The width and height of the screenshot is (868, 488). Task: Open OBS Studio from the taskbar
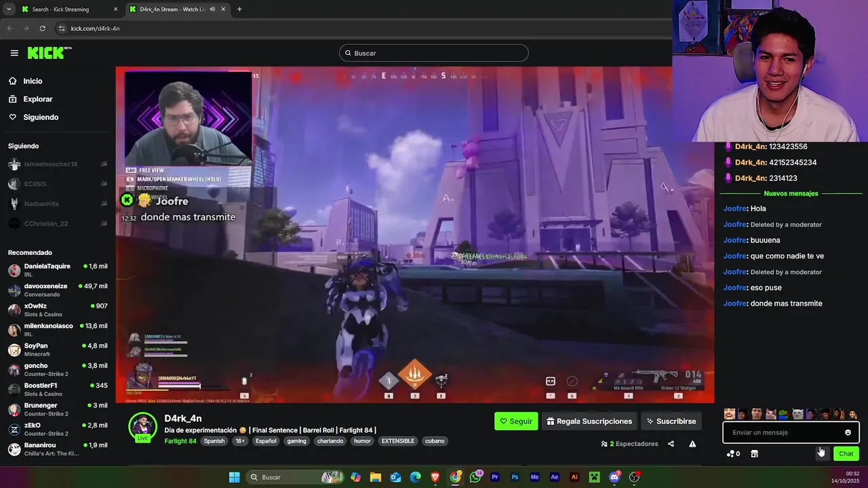click(x=635, y=477)
